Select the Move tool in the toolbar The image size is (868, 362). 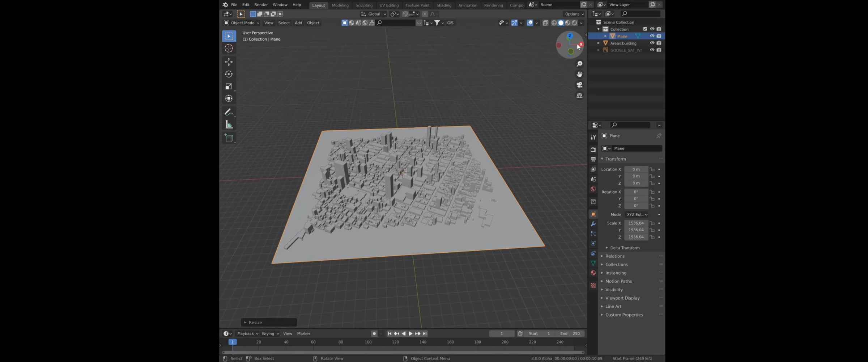[x=229, y=62]
